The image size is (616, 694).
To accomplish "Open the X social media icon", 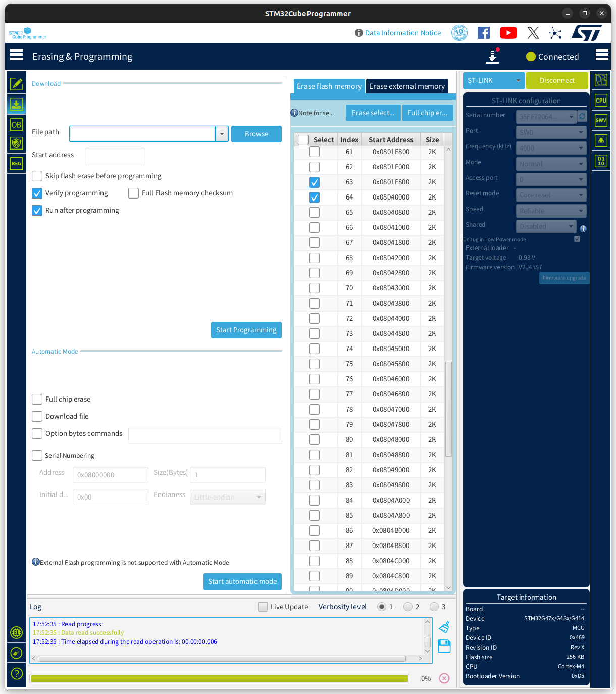I will point(533,33).
